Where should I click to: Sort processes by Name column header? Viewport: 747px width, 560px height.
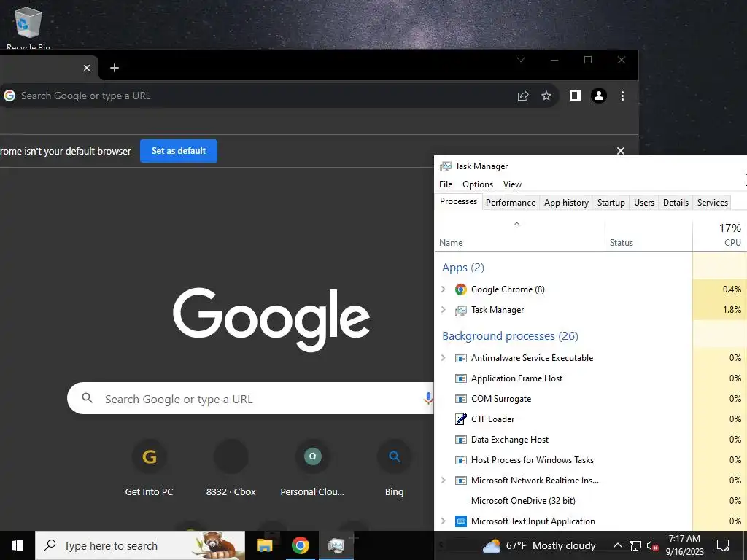point(519,236)
